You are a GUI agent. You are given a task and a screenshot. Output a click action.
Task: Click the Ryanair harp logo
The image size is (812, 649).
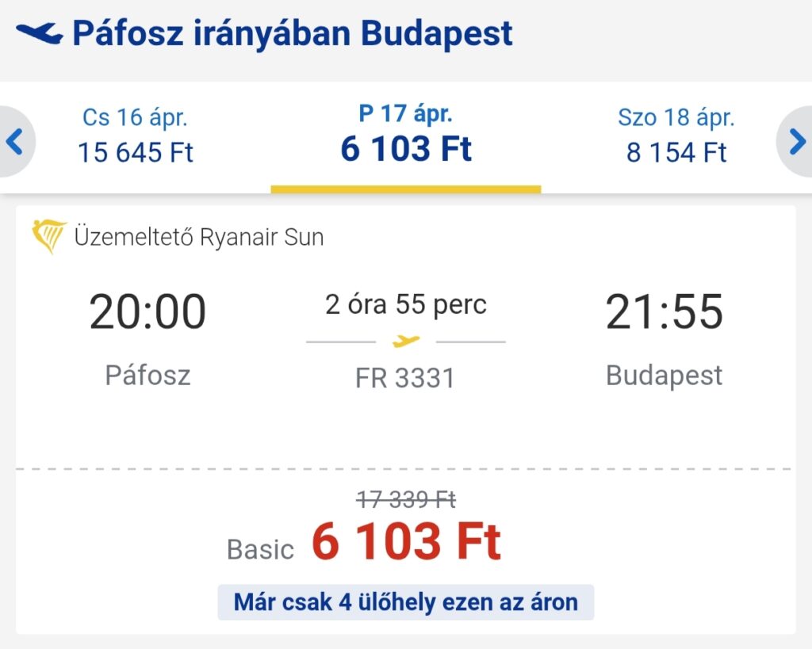tap(48, 236)
